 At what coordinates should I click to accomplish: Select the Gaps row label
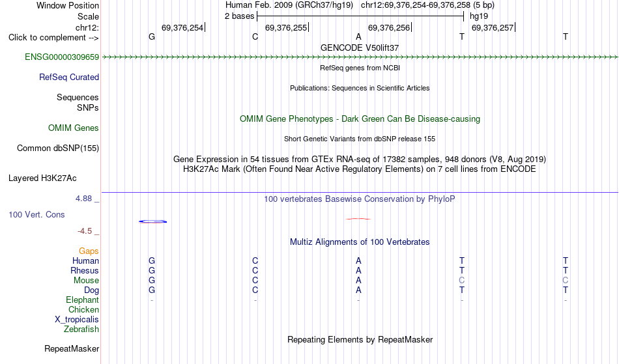pyautogui.click(x=89, y=251)
